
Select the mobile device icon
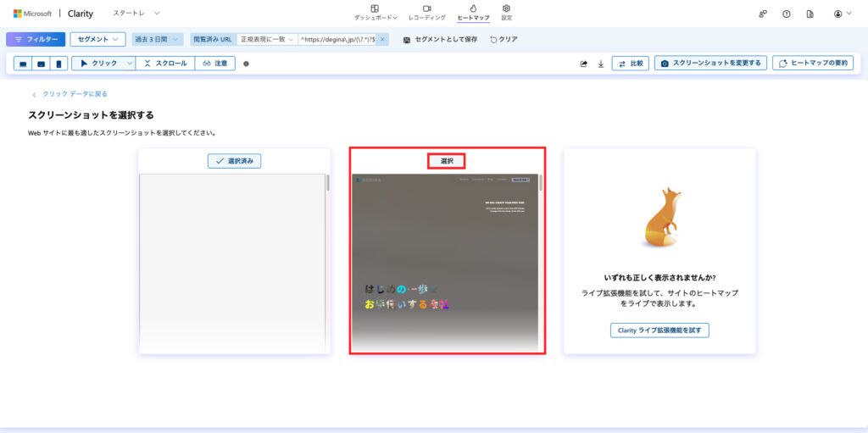click(58, 64)
